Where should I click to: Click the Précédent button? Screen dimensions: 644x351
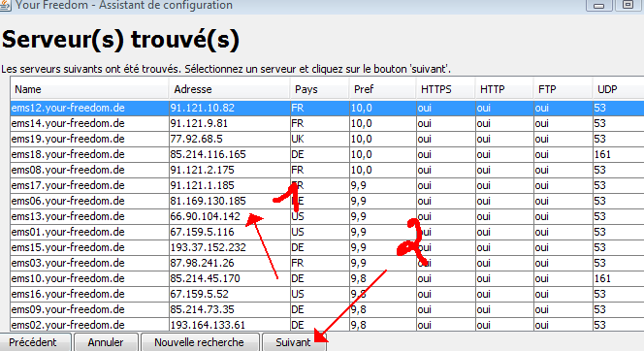36,342
